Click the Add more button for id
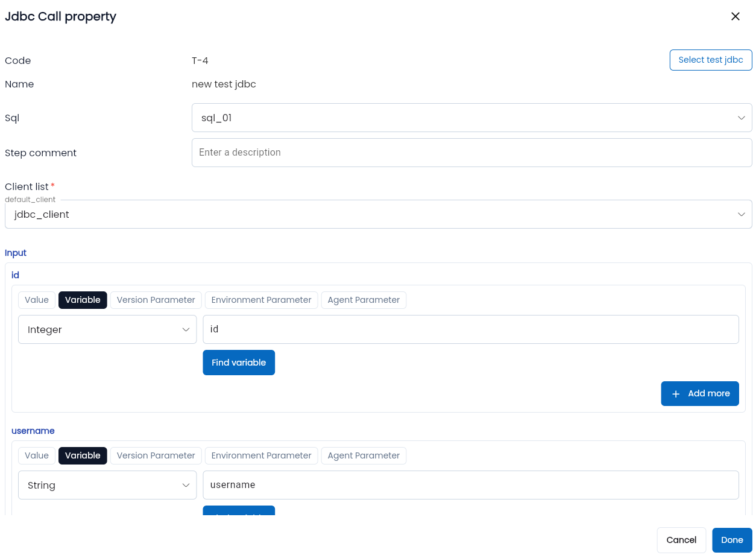The height and width of the screenshot is (555, 756). click(x=700, y=393)
